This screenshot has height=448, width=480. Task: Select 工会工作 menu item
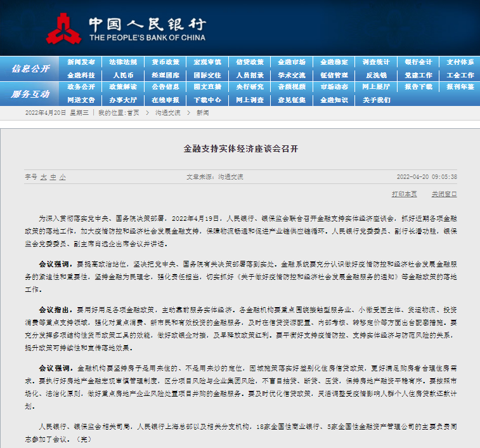(x=460, y=76)
